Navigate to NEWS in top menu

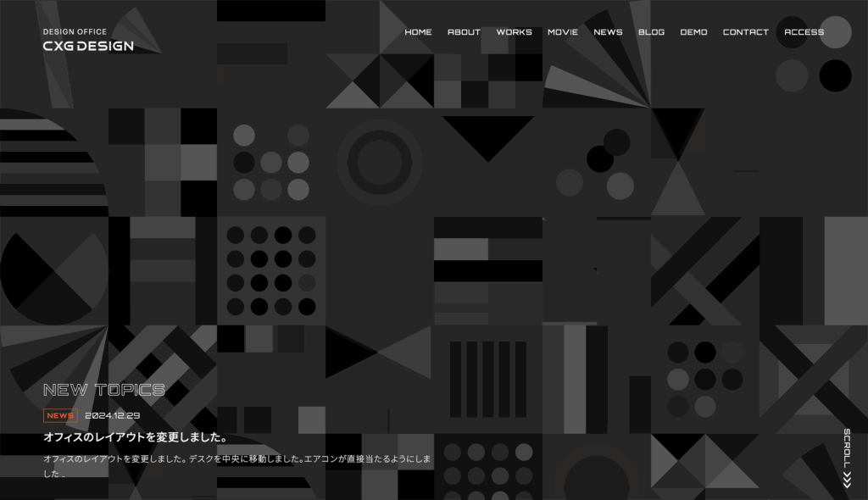tap(608, 32)
